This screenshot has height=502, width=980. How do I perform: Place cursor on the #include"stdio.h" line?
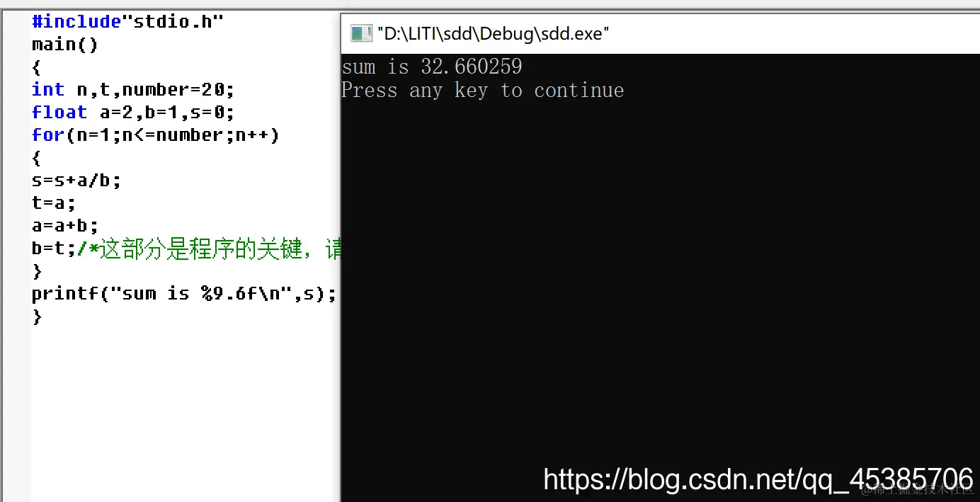pos(128,22)
